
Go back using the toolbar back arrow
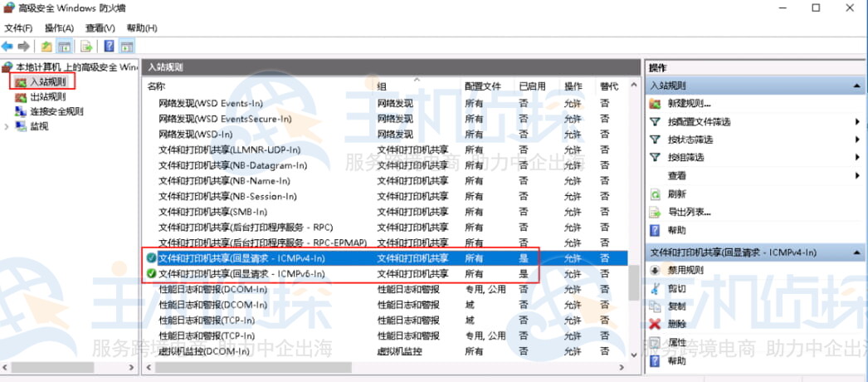(x=7, y=47)
